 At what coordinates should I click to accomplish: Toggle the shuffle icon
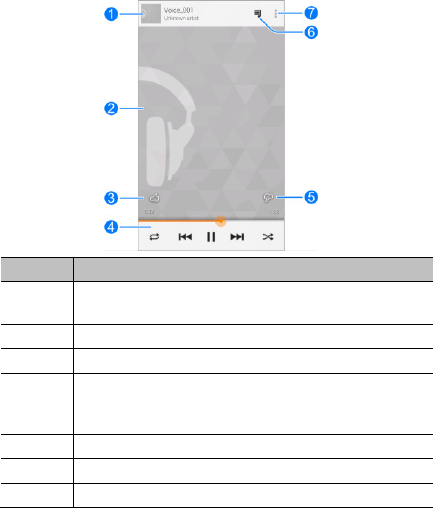(x=268, y=237)
